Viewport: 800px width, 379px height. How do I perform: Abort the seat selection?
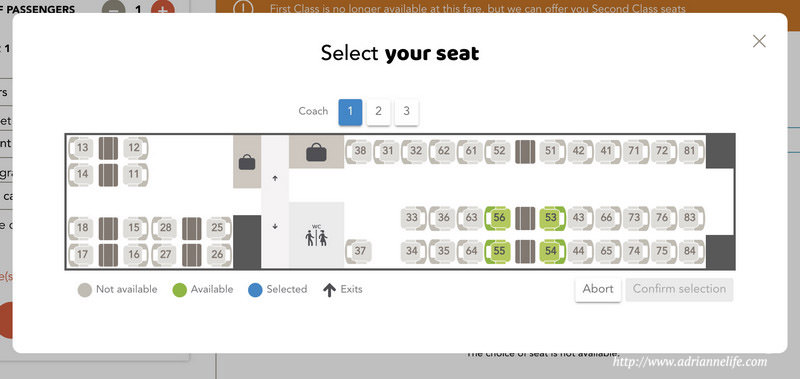598,289
